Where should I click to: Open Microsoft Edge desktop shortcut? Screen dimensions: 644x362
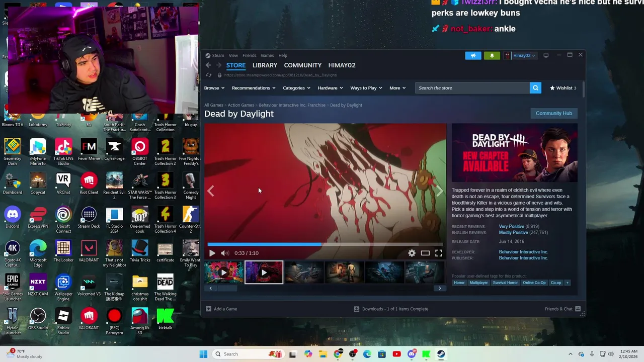coord(38,253)
